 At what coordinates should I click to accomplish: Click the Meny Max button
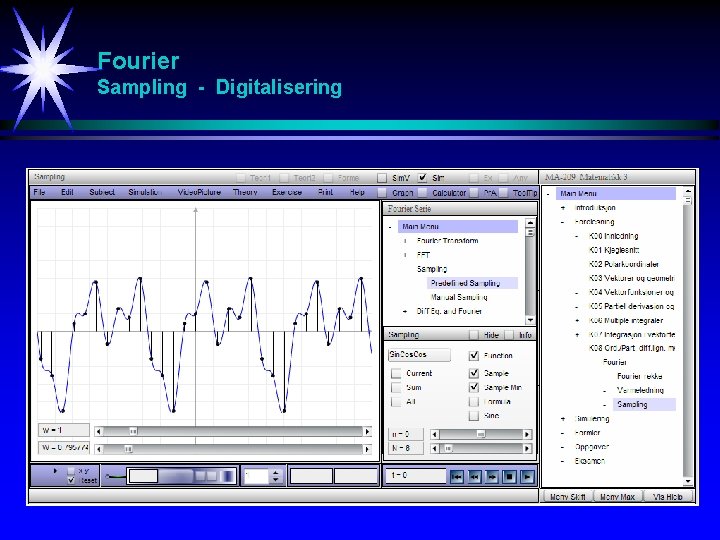coord(618,497)
